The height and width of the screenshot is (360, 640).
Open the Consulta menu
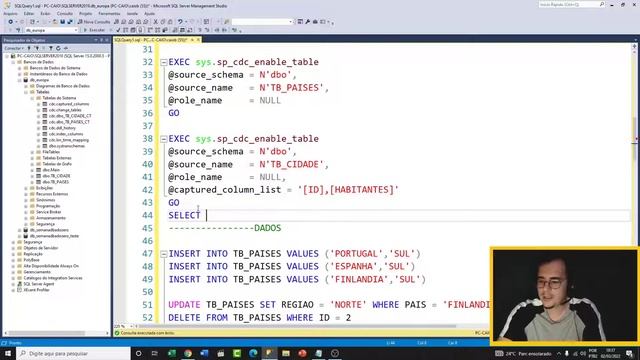point(64,13)
